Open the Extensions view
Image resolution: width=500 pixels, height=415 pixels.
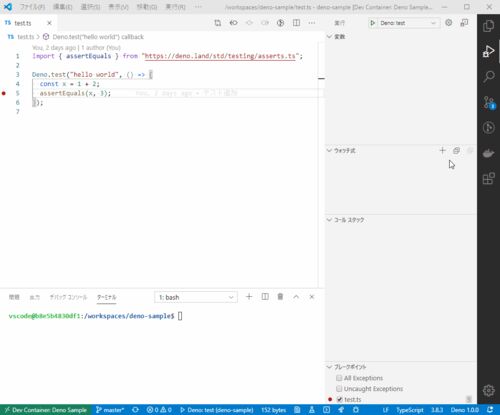pyautogui.click(x=488, y=179)
